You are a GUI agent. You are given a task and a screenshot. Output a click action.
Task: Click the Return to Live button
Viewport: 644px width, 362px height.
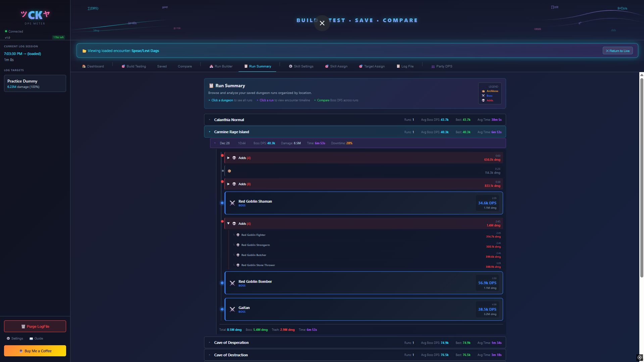[x=618, y=51]
